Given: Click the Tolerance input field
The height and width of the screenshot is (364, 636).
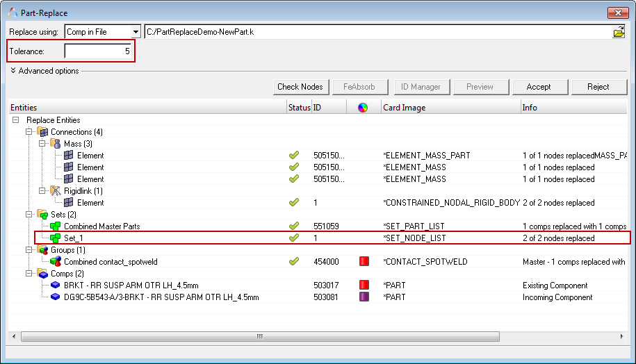Looking at the screenshot, I should pos(98,51).
